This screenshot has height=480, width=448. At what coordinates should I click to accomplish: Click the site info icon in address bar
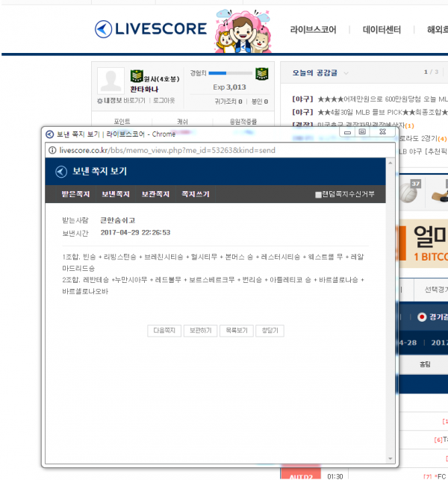click(52, 150)
